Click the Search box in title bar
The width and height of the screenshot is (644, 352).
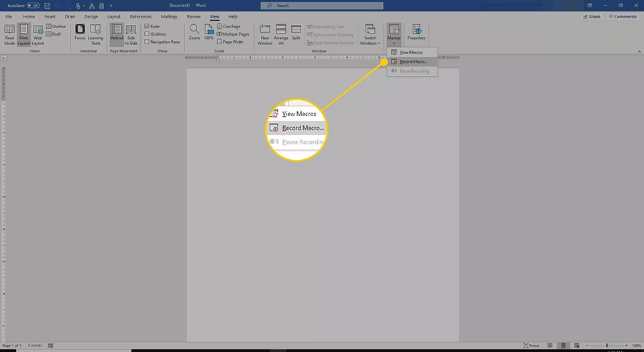click(x=322, y=5)
